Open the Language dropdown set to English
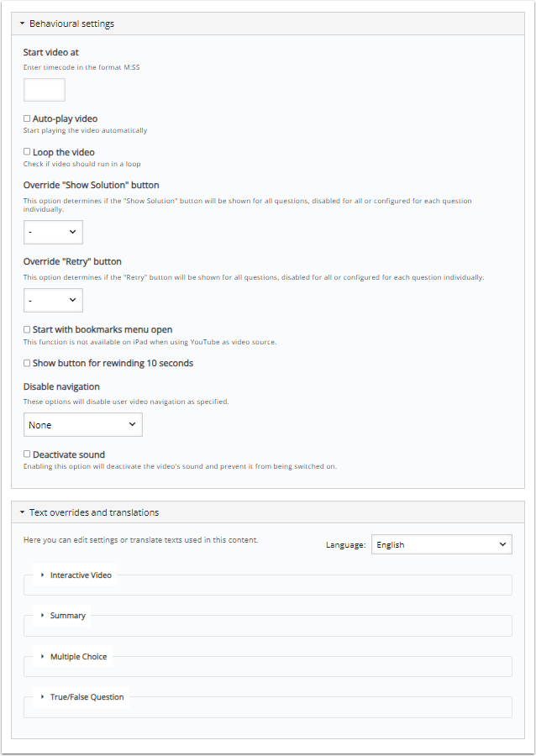This screenshot has width=536, height=756. point(441,545)
